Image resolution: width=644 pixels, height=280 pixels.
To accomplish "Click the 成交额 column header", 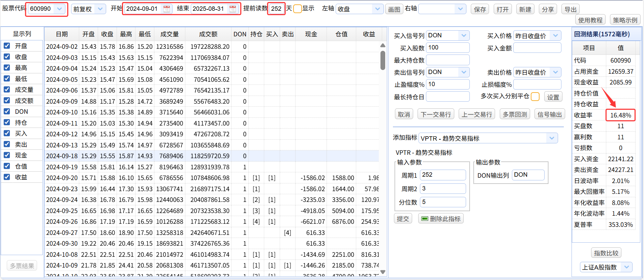I will coord(208,34).
